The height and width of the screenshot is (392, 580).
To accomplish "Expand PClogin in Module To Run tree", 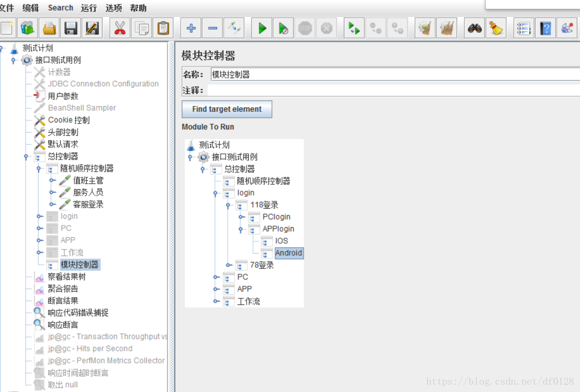I will click(241, 217).
